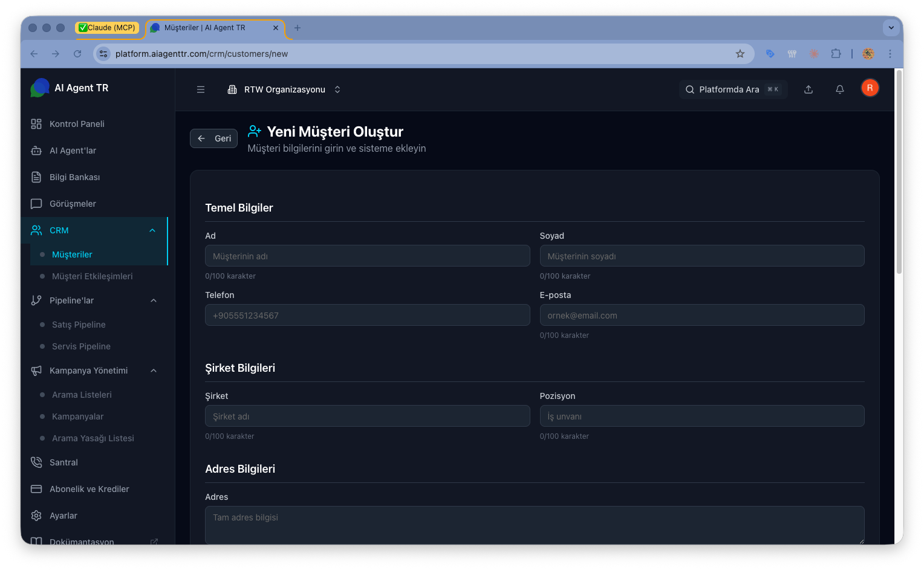Focus the Şirket input field
Screen dimensions: 924x570
pyautogui.click(x=368, y=416)
